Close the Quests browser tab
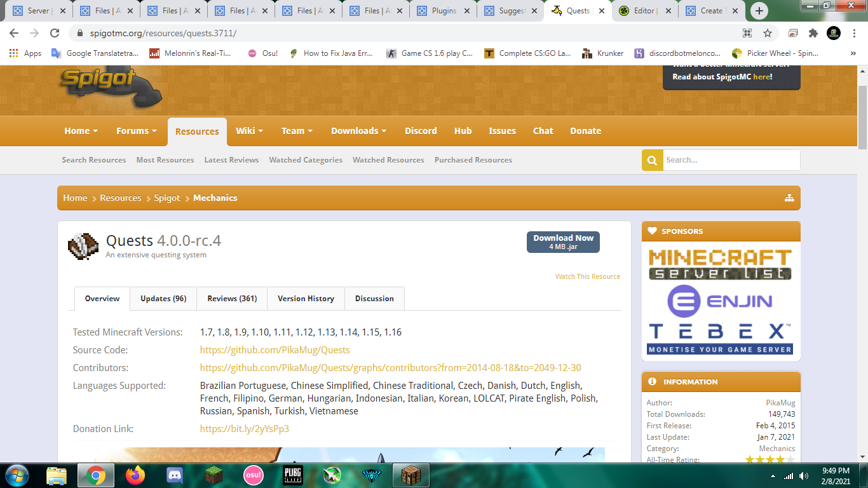 pos(602,11)
